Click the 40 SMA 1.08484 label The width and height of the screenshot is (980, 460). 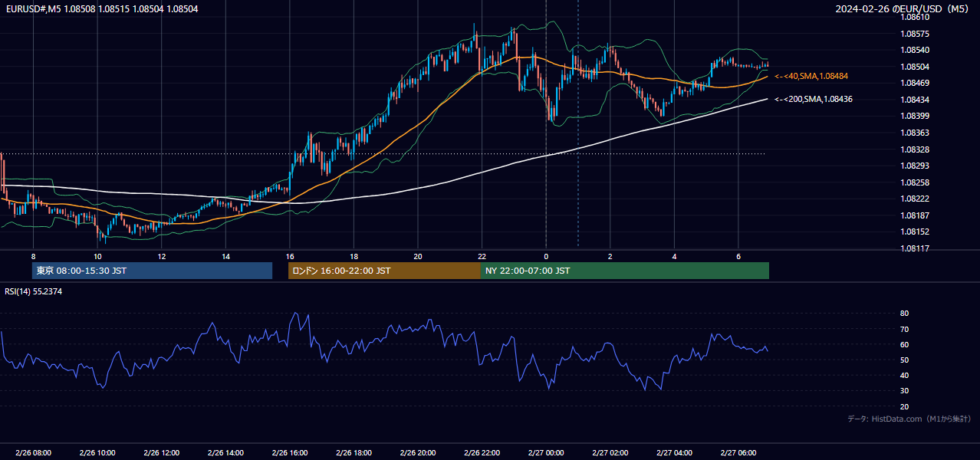[811, 76]
